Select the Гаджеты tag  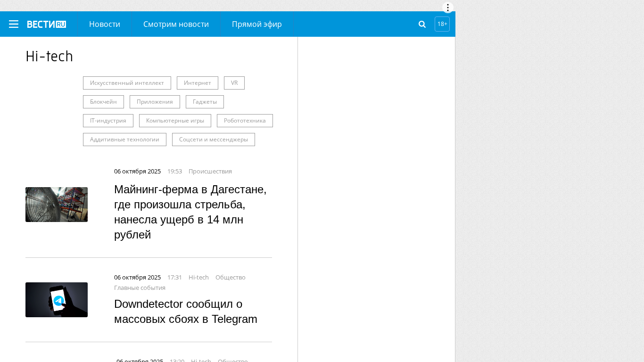click(x=205, y=102)
